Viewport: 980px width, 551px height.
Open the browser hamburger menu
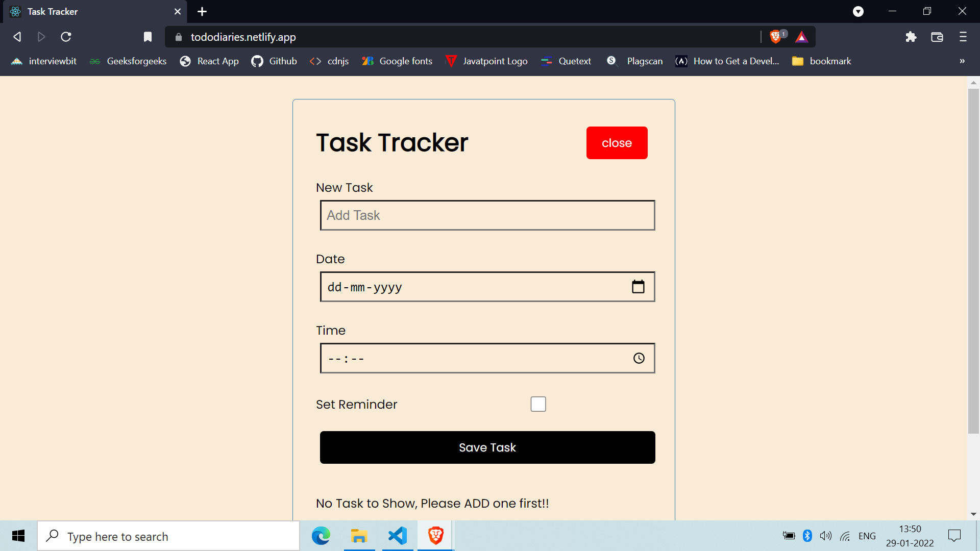pyautogui.click(x=963, y=37)
